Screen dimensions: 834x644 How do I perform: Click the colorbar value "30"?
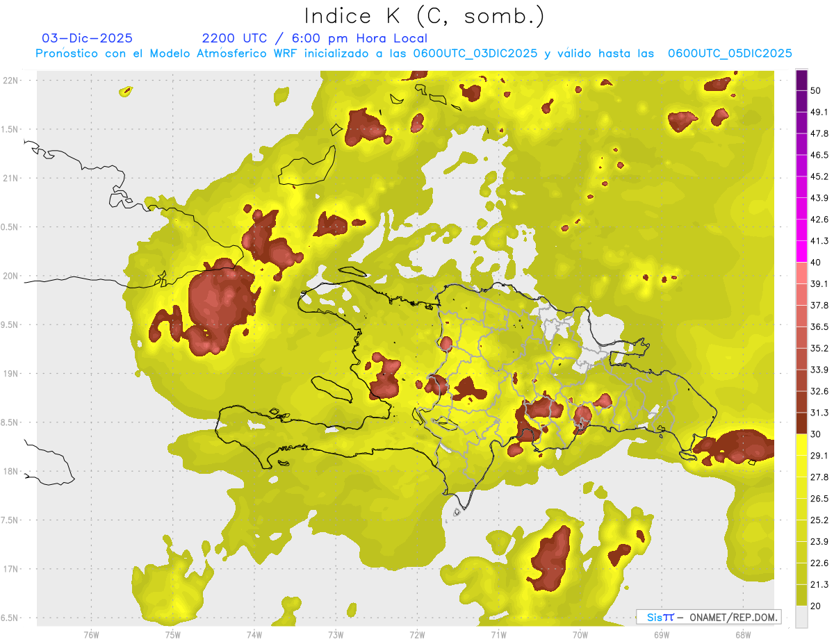[x=816, y=434]
